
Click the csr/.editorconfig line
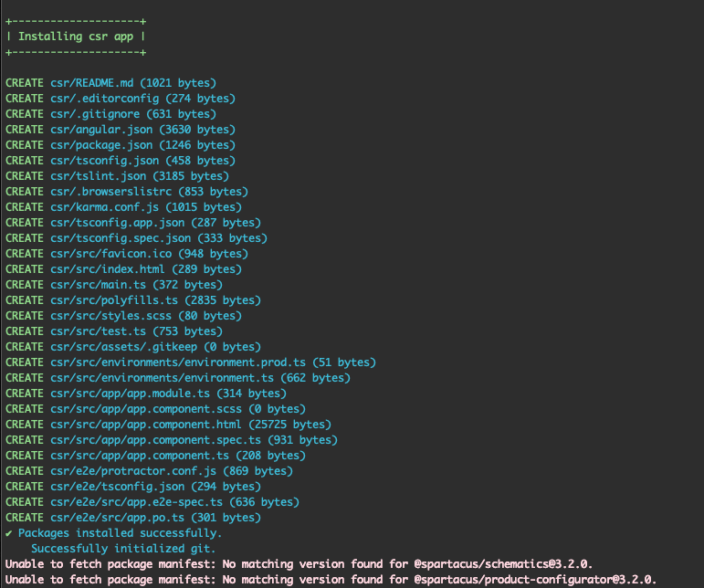(121, 99)
